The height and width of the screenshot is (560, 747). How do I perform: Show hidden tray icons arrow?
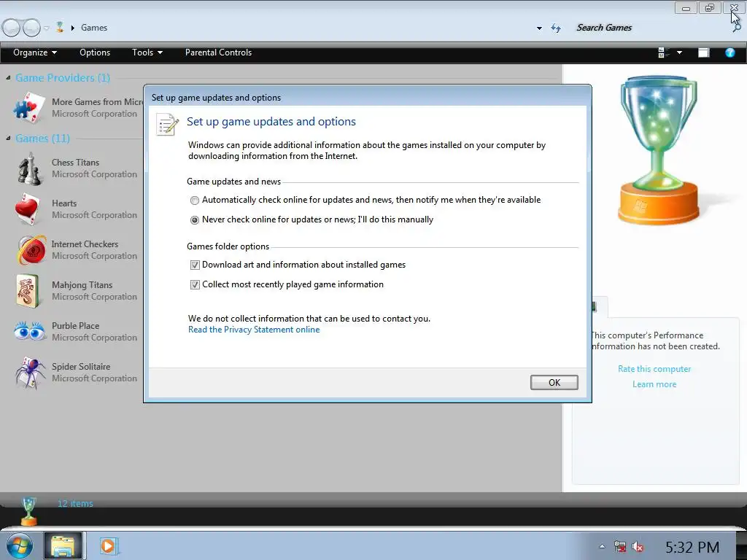pos(602,547)
